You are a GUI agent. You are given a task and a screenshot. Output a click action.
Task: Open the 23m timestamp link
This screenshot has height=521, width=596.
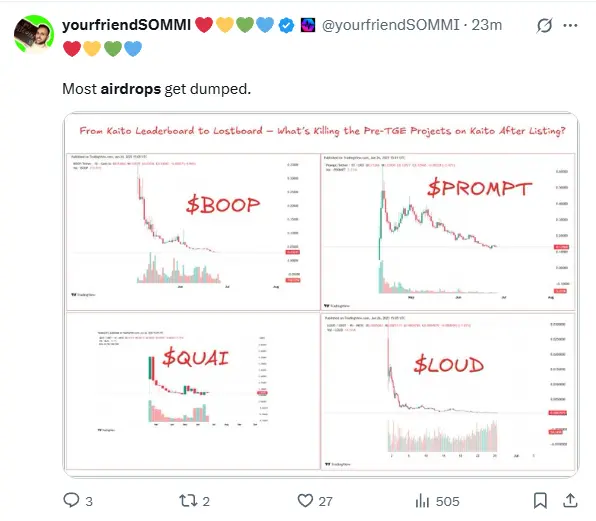pyautogui.click(x=487, y=25)
